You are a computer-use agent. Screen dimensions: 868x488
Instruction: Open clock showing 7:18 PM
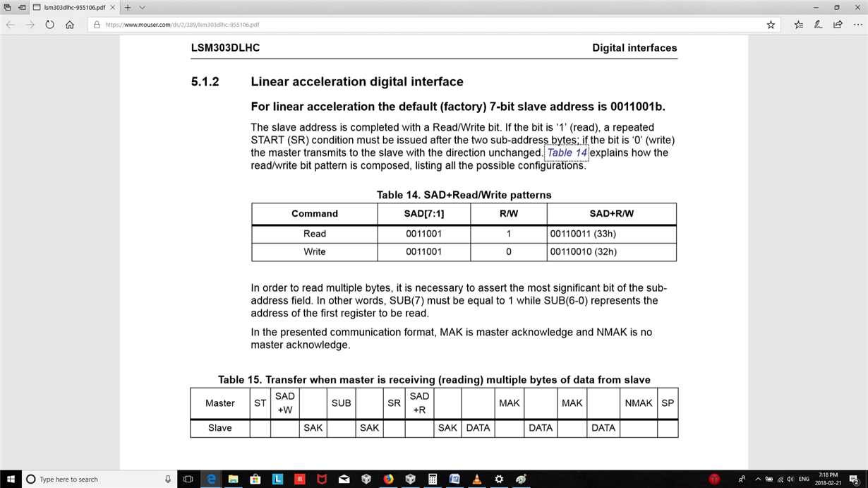coord(828,479)
